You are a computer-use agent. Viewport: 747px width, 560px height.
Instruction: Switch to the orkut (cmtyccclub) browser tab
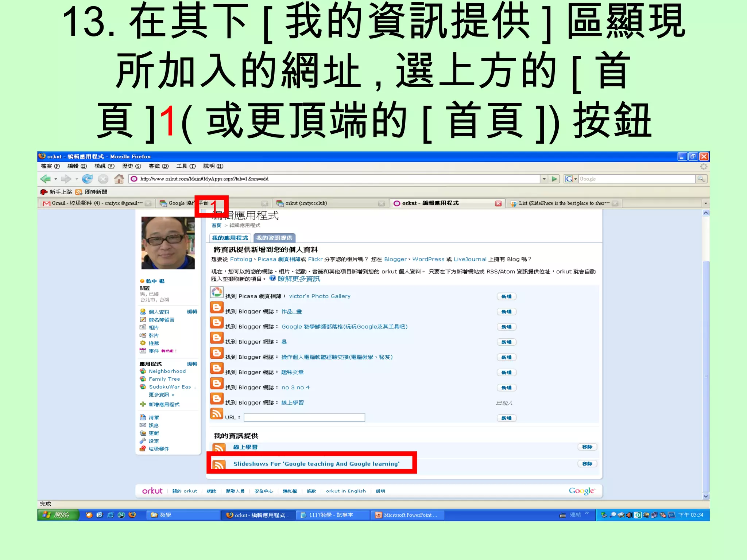point(330,203)
